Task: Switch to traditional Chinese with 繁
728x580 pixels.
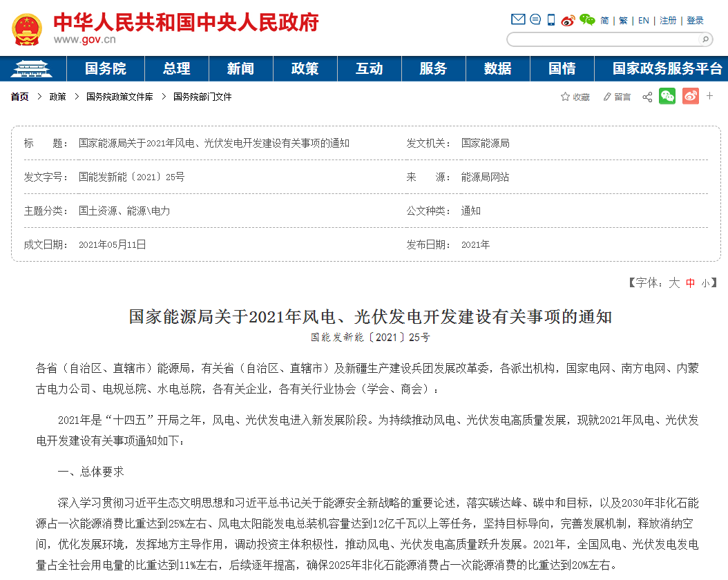Action: tap(622, 20)
